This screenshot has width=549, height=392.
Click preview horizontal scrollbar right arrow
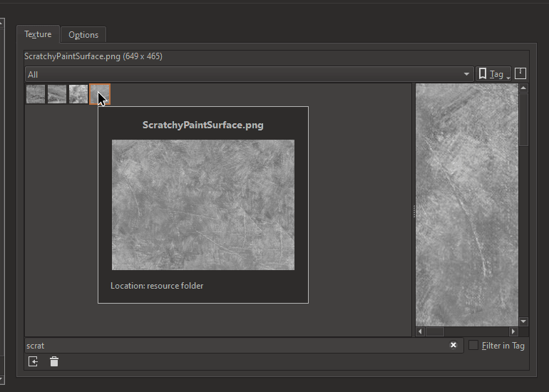point(513,331)
